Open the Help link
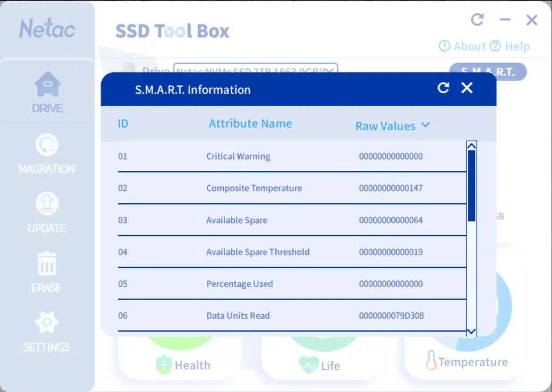552x392 pixels. [510, 46]
